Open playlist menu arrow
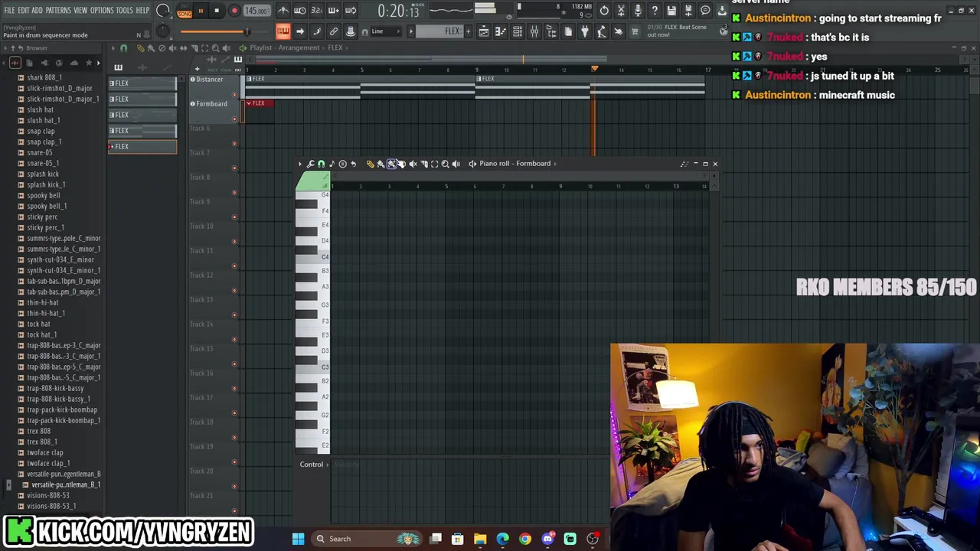The height and width of the screenshot is (551, 980). pos(113,48)
